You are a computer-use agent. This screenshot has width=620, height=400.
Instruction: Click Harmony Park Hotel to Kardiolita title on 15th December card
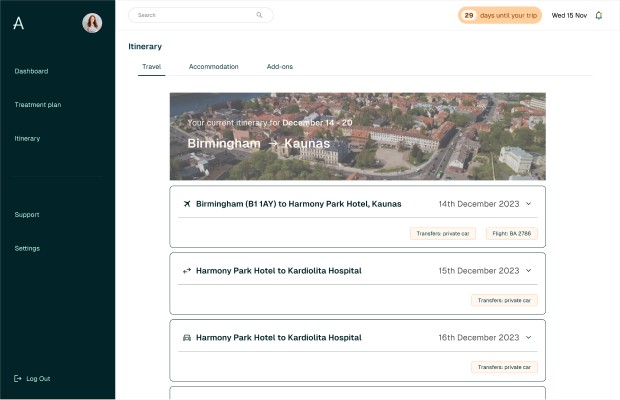click(279, 271)
